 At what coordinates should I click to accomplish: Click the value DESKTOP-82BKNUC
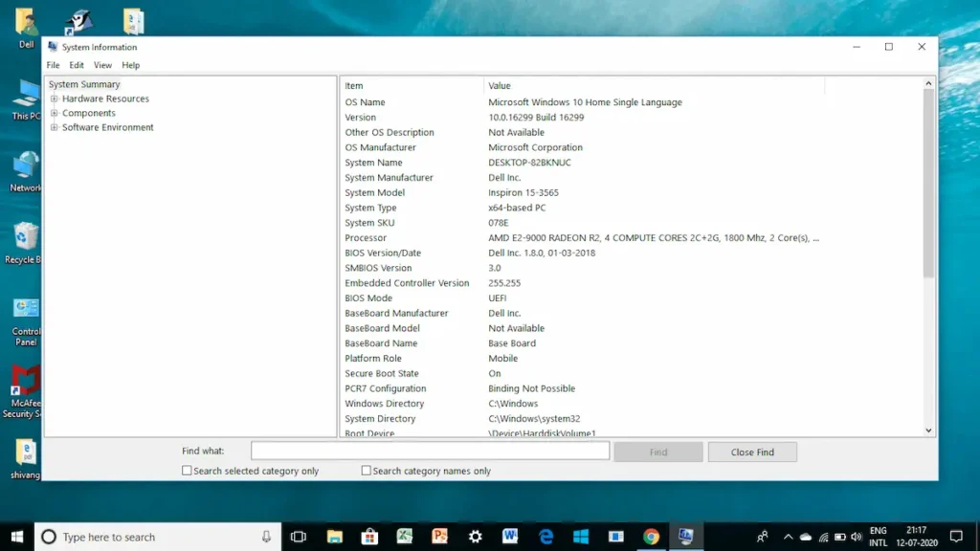coord(529,163)
